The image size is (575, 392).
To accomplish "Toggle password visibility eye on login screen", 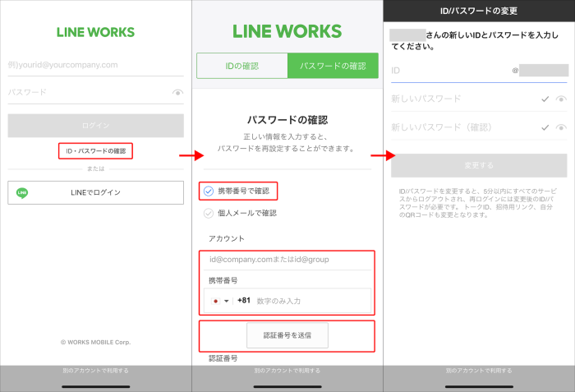I will (178, 93).
